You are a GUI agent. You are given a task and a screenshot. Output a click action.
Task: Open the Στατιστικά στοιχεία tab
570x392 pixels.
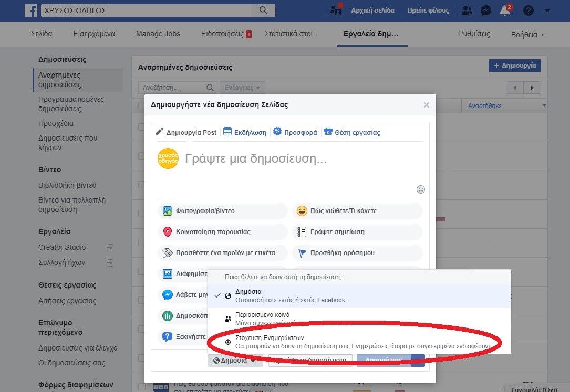point(292,34)
